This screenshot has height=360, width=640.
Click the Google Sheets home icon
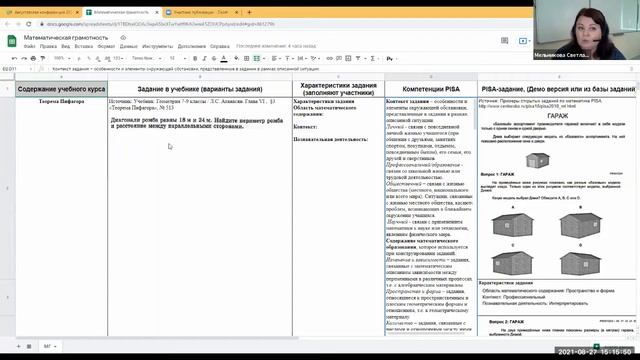coord(12,41)
